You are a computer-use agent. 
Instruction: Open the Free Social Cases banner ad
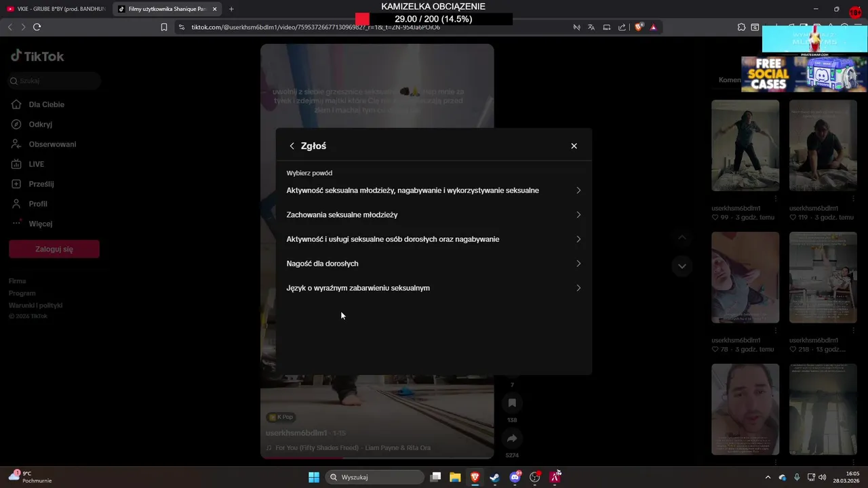[804, 73]
